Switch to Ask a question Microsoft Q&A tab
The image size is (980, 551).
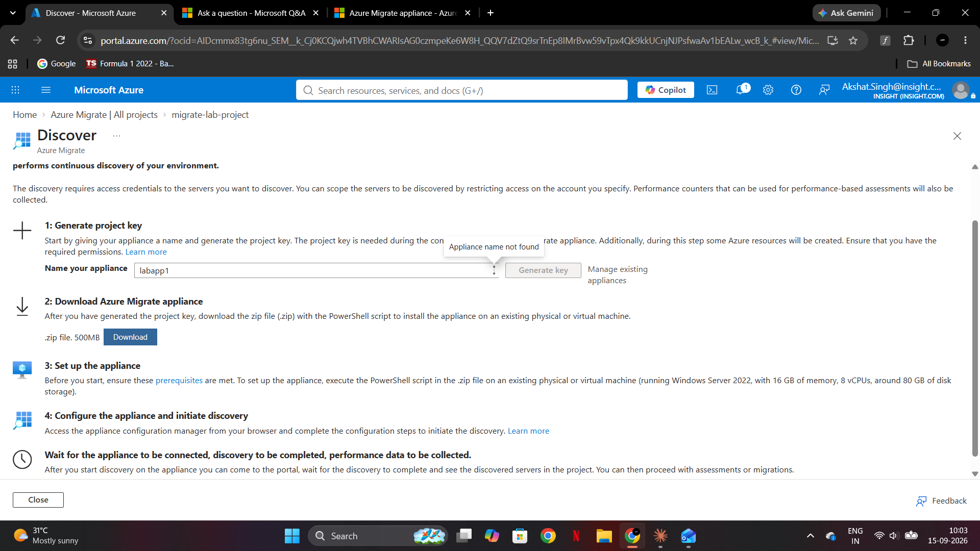pos(251,13)
